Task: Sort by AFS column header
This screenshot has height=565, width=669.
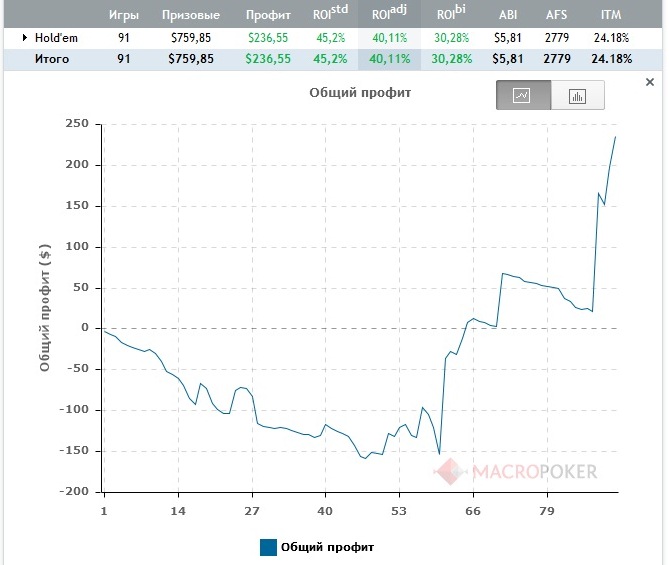Action: pos(557,15)
